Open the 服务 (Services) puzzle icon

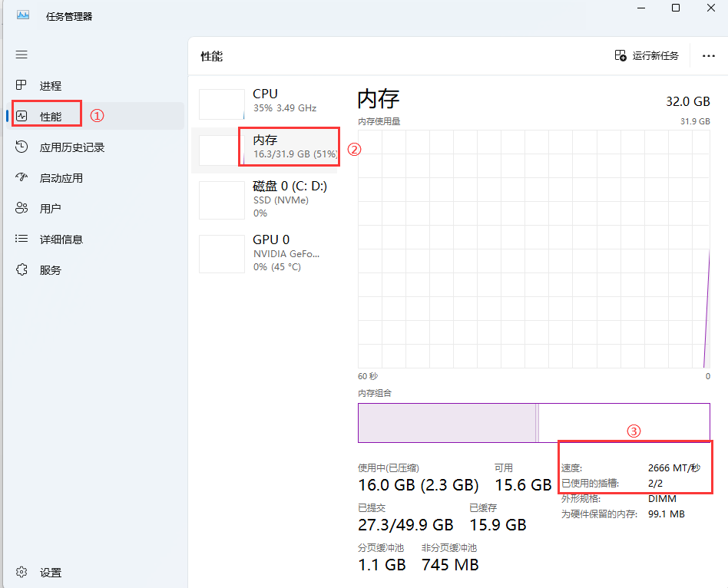22,270
